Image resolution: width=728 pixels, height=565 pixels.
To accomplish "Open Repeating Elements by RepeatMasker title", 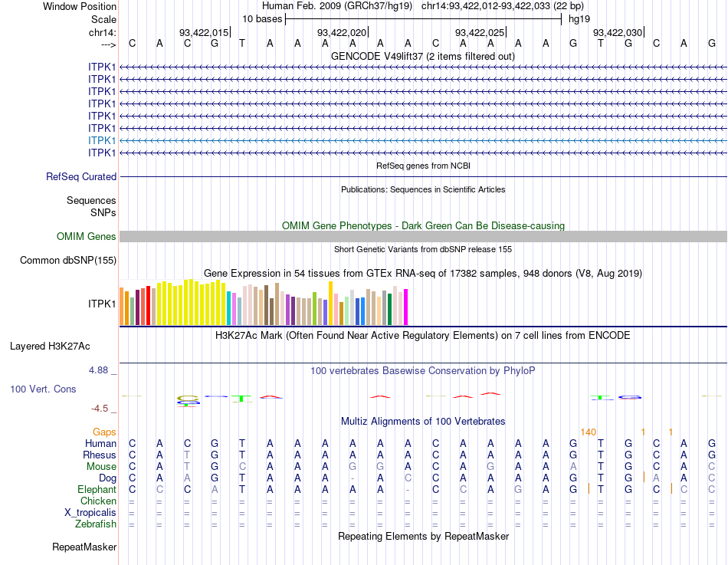I will click(424, 536).
